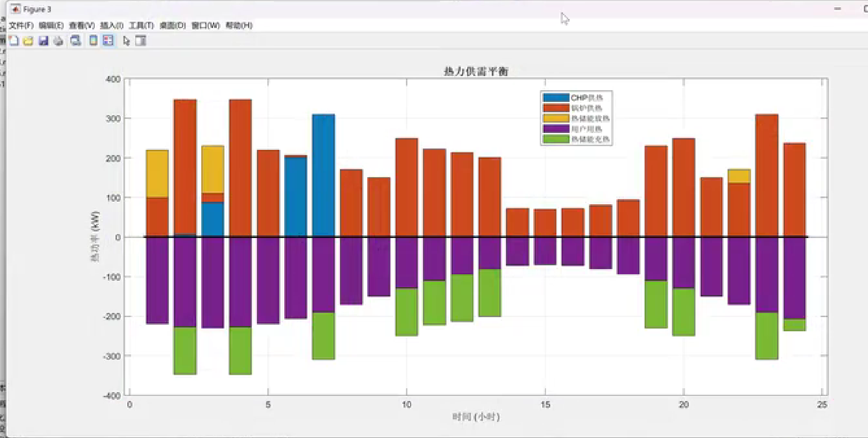The width and height of the screenshot is (868, 438).
Task: Click the blue CHP legend color swatch
Action: pos(556,98)
